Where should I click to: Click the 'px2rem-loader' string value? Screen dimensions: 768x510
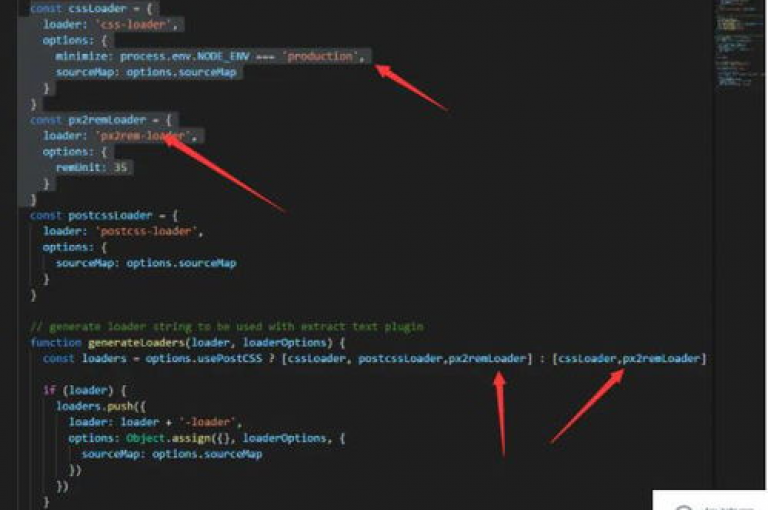(x=143, y=136)
